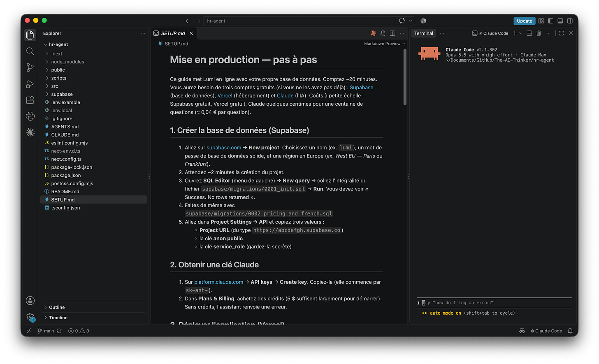
Task: Open the Source Control view
Action: 30,67
